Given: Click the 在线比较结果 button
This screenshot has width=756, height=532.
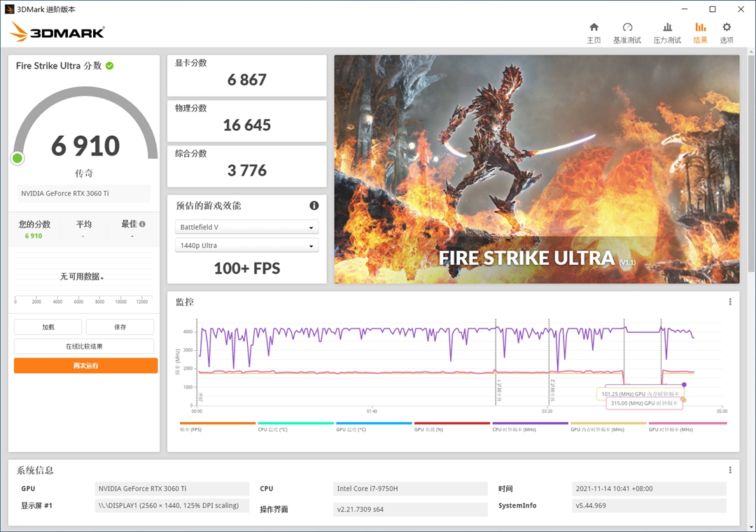Looking at the screenshot, I should coord(84,346).
